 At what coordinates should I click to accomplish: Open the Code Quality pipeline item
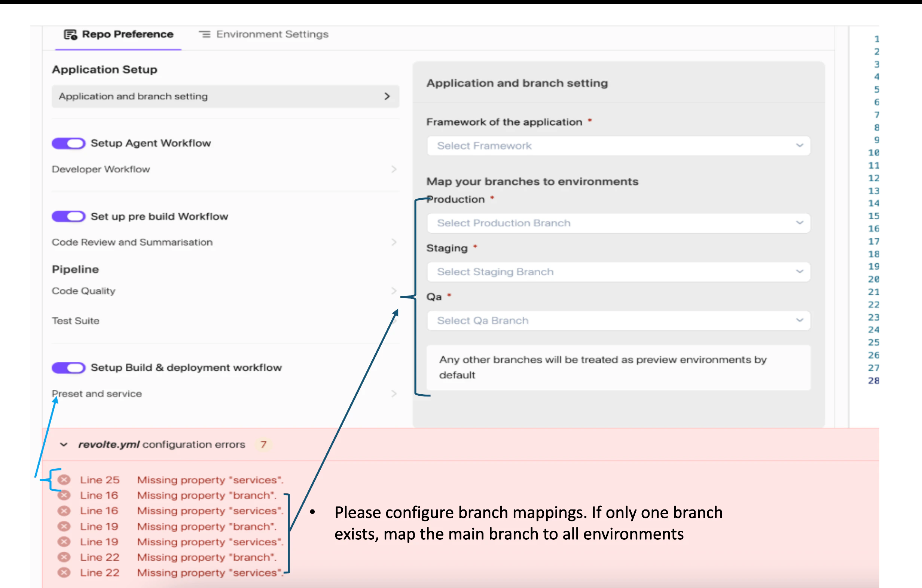[x=225, y=291]
